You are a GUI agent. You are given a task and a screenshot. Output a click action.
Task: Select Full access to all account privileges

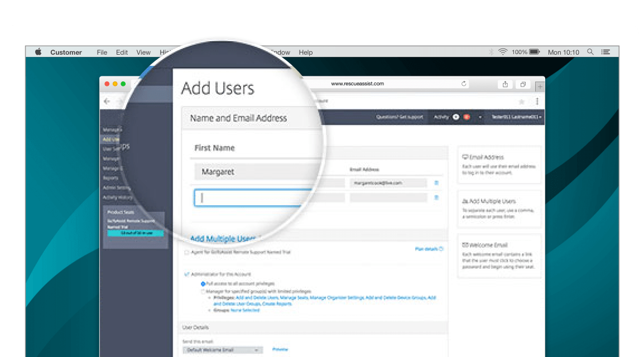(x=203, y=284)
